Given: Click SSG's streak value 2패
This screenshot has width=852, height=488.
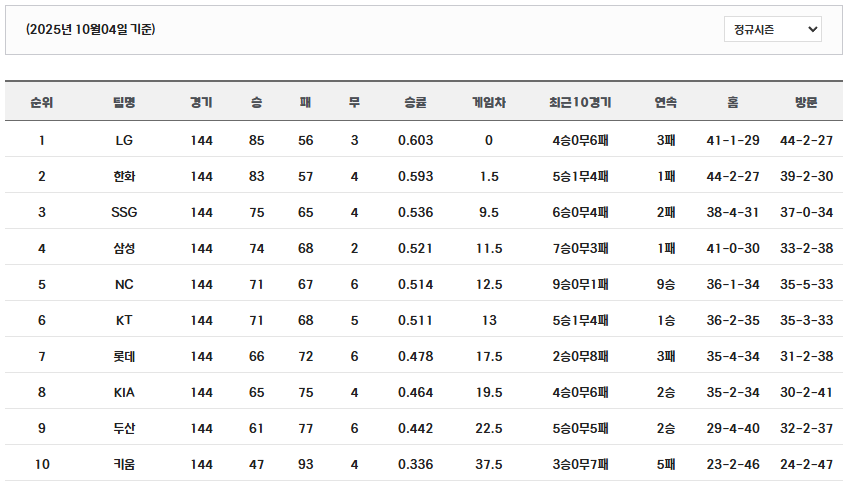Looking at the screenshot, I should [x=665, y=212].
